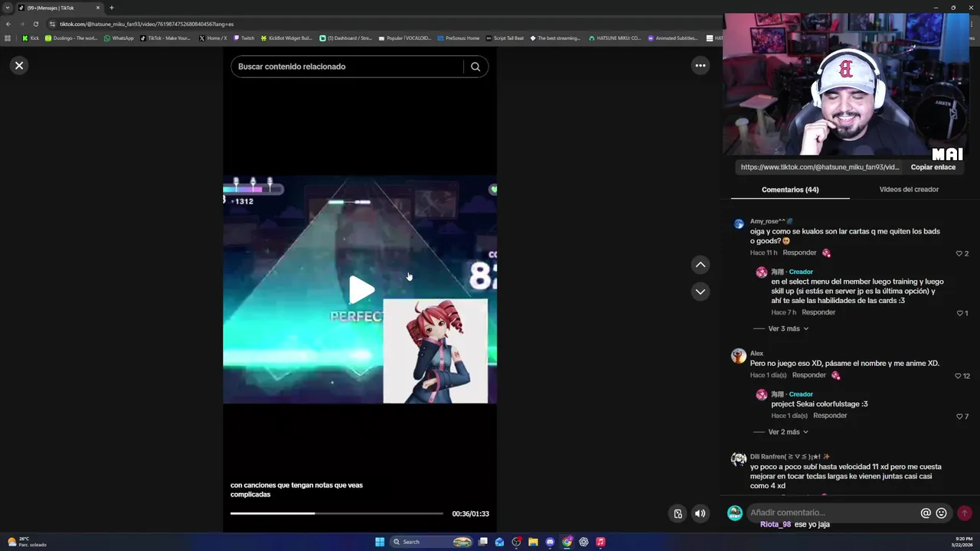
Task: Click the Amy_rose username
Action: tap(767, 221)
